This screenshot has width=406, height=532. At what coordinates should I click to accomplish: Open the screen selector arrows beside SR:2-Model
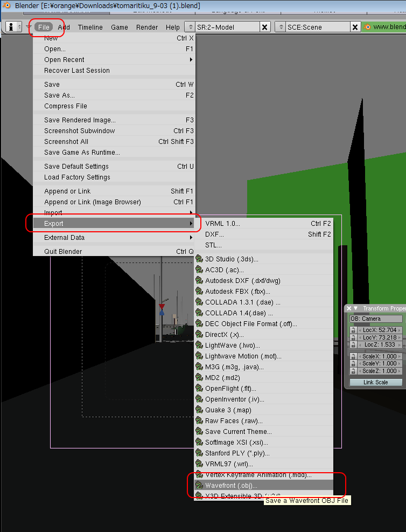191,27
